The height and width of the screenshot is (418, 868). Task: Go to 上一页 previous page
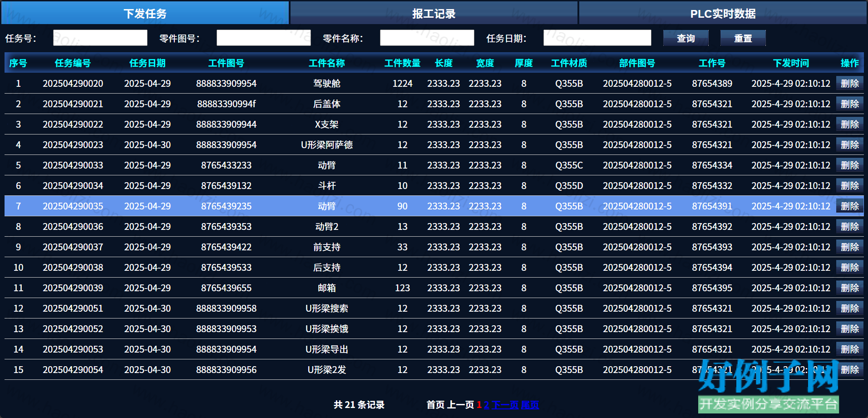(461, 404)
